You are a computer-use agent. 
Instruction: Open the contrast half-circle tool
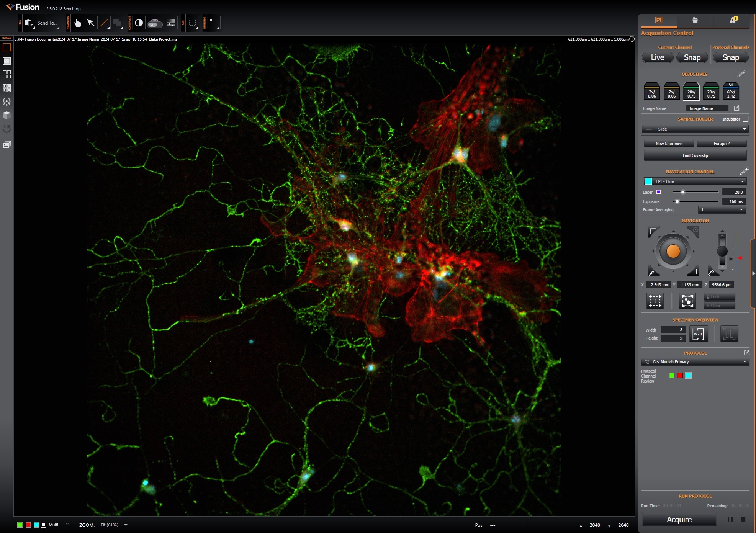click(x=139, y=23)
